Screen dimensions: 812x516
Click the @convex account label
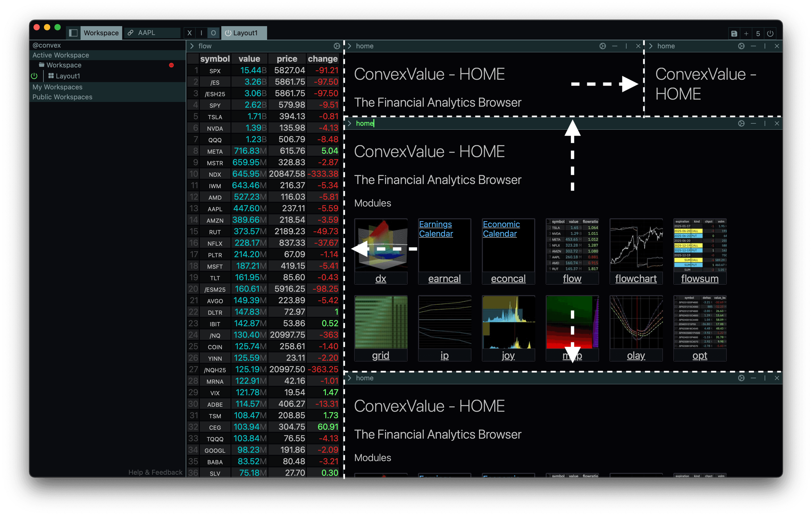(47, 45)
